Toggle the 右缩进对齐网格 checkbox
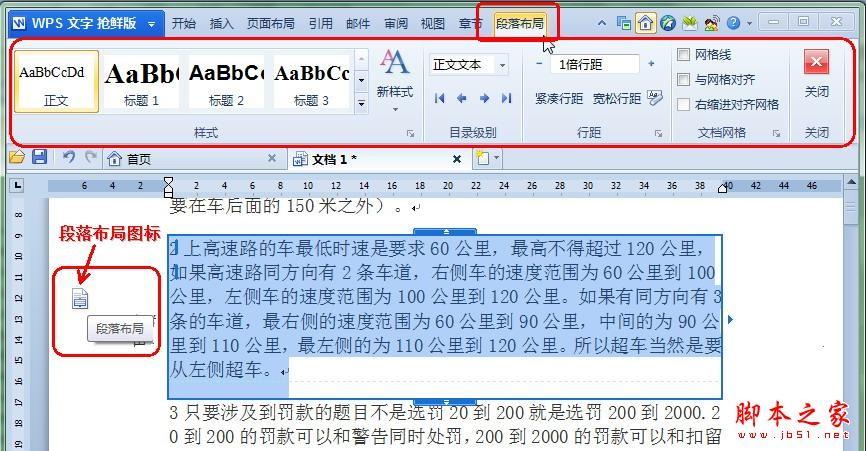The width and height of the screenshot is (866, 451). coord(683,104)
